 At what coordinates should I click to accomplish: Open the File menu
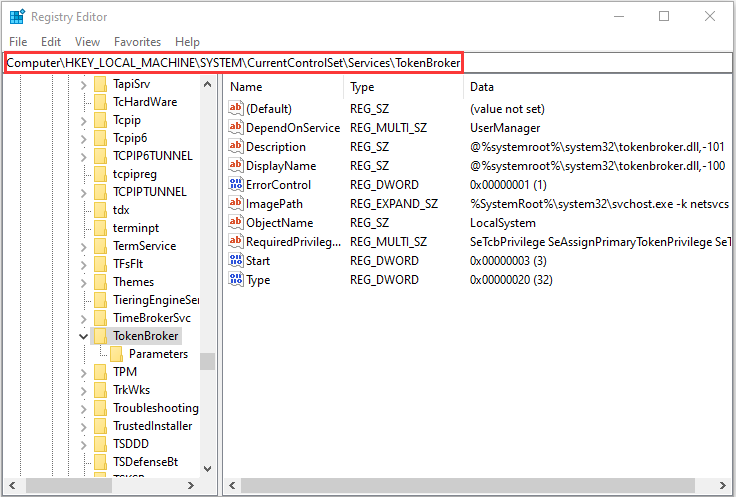click(18, 42)
